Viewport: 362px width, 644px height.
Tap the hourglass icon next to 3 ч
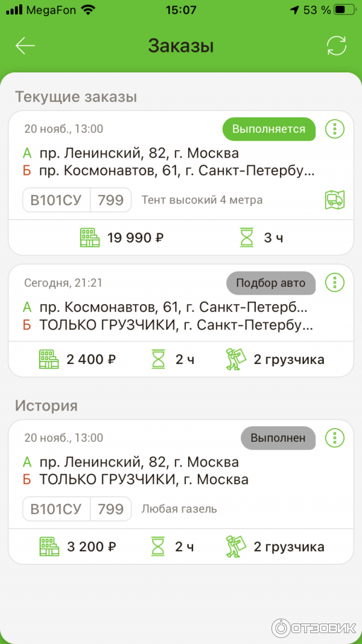point(247,238)
